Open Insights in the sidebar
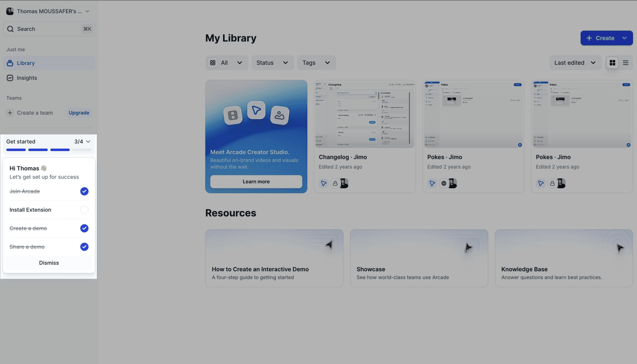The image size is (637, 364). click(49, 78)
